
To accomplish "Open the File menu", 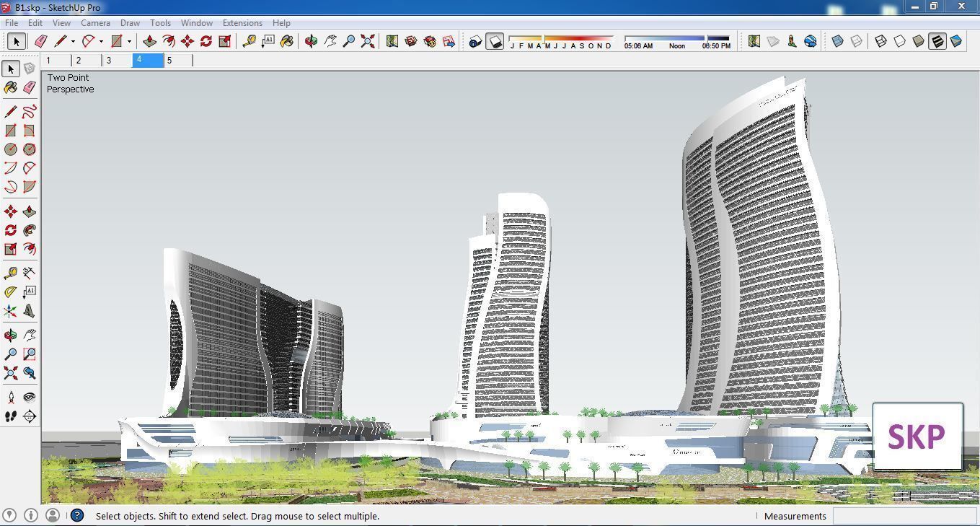I will (12, 23).
